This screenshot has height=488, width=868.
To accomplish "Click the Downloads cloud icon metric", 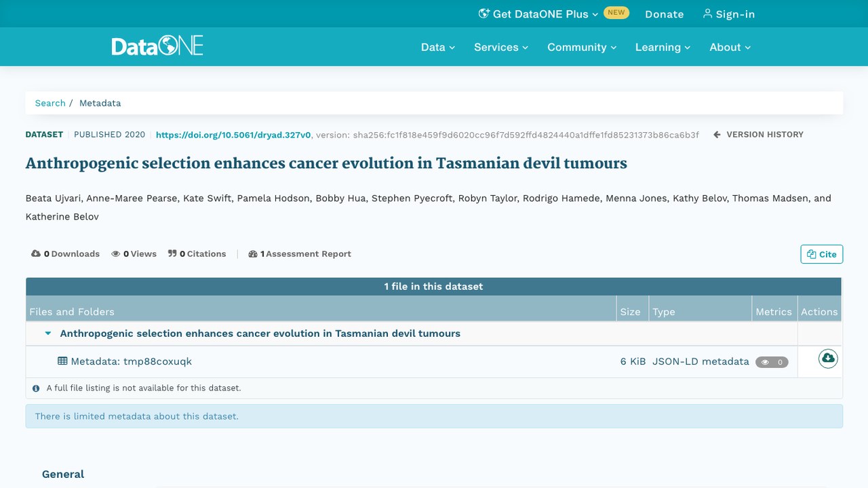I will pos(36,253).
